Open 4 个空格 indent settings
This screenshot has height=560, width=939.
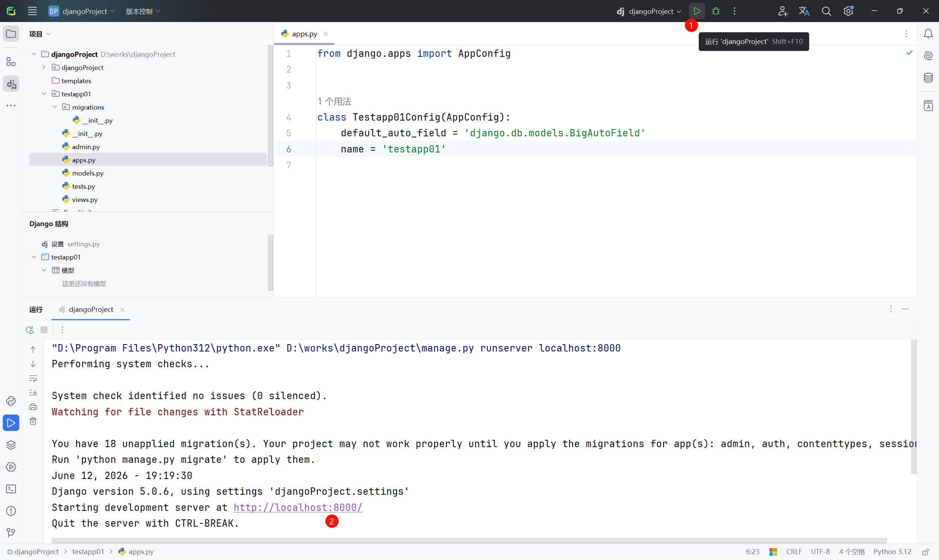click(852, 552)
